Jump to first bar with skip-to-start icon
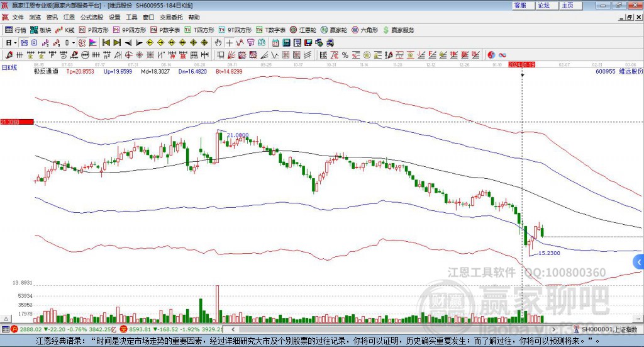644x347 pixels. [106, 43]
